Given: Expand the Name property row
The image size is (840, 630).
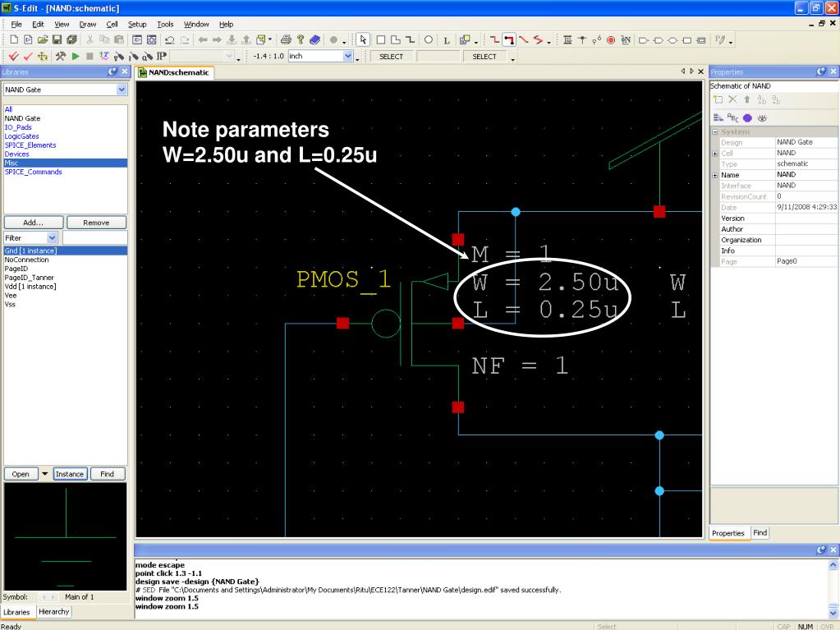Looking at the screenshot, I should tap(715, 175).
